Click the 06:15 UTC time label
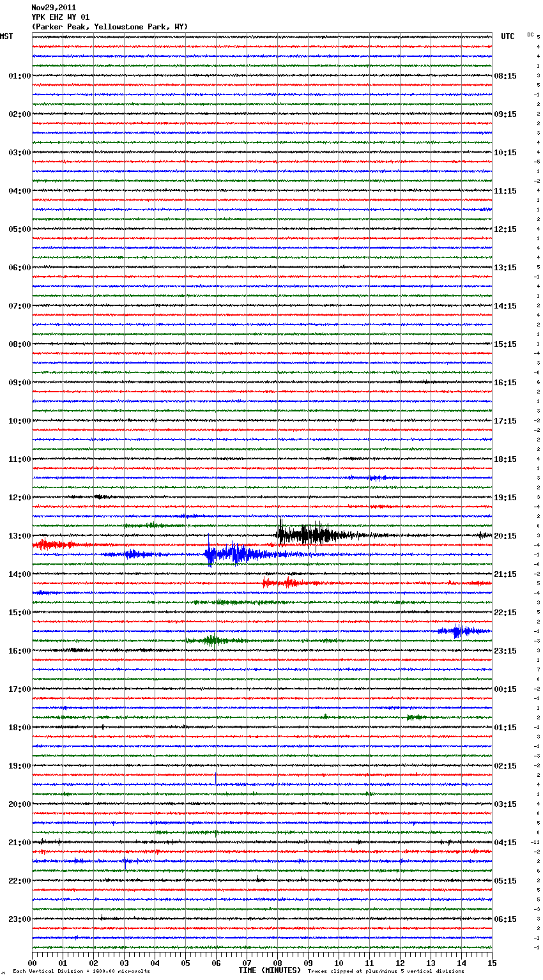543x980 pixels. tap(505, 919)
